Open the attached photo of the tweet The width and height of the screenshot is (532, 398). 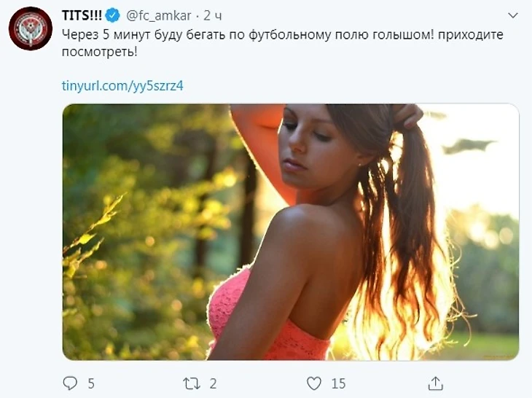(290, 232)
